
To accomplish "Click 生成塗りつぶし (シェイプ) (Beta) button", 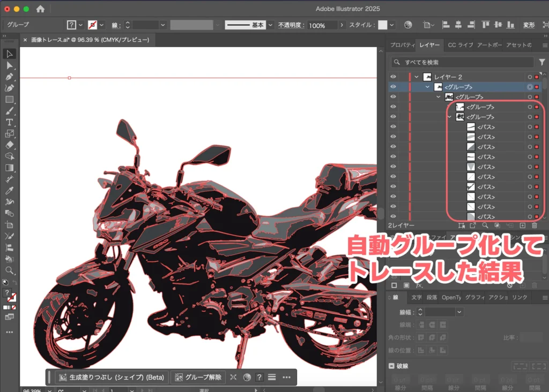I will (112, 377).
